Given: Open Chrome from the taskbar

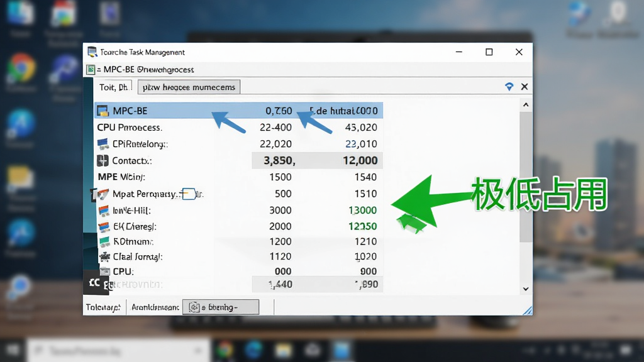Looking at the screenshot, I should point(225,351).
